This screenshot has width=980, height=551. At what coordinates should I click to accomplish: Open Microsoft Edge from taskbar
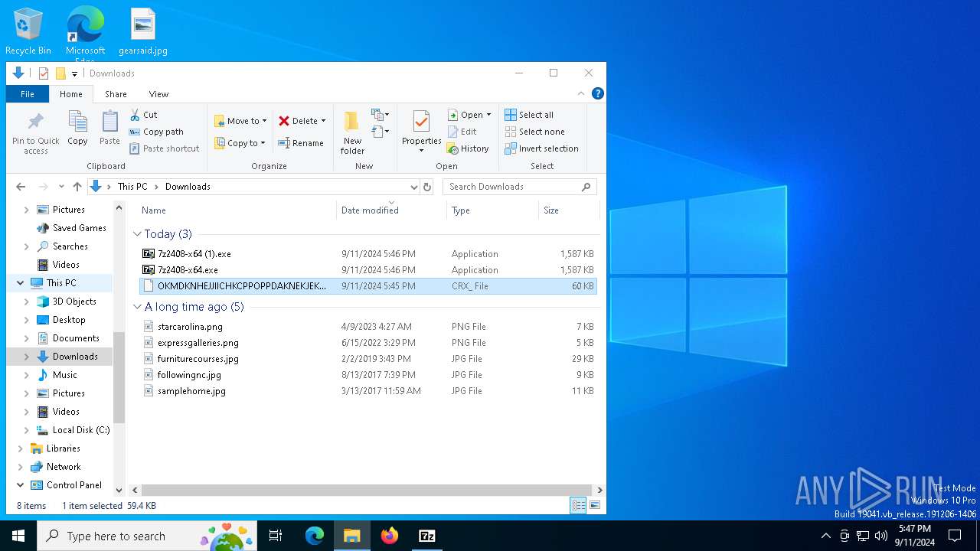tap(315, 536)
